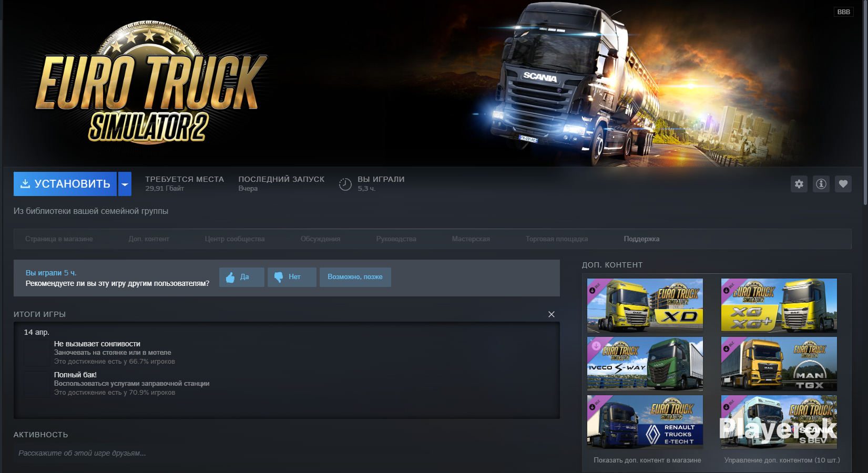The width and height of the screenshot is (868, 473).
Task: Click the Вы играли 5 ч. link
Action: point(51,273)
